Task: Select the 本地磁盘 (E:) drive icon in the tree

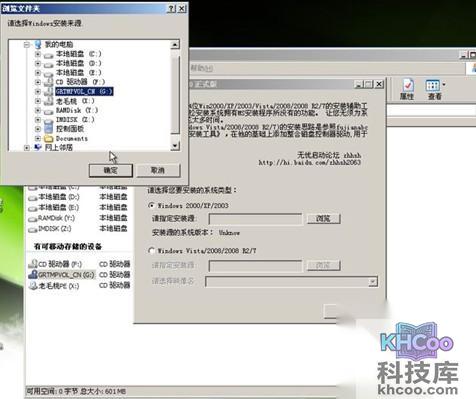Action: [49, 73]
